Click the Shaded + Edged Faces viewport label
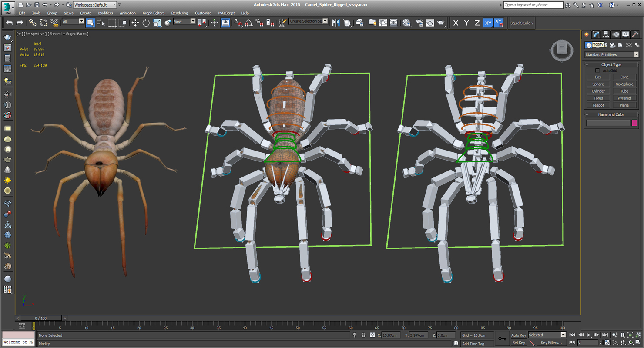Image resolution: width=644 pixels, height=348 pixels. coord(68,33)
